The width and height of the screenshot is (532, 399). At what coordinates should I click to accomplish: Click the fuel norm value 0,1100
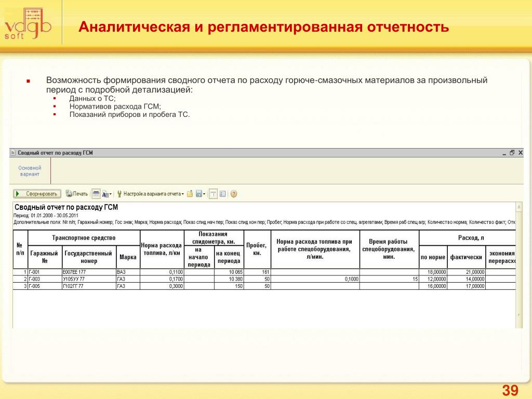[x=162, y=272]
